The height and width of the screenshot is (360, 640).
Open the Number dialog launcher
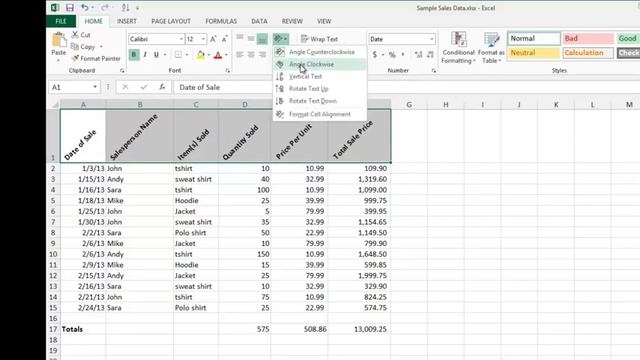(x=433, y=71)
